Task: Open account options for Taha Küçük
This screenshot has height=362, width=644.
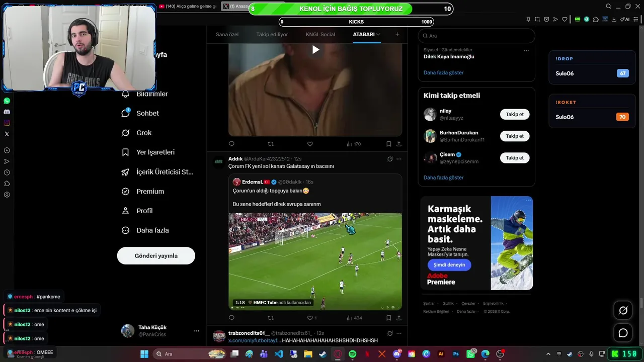Action: coord(196,331)
